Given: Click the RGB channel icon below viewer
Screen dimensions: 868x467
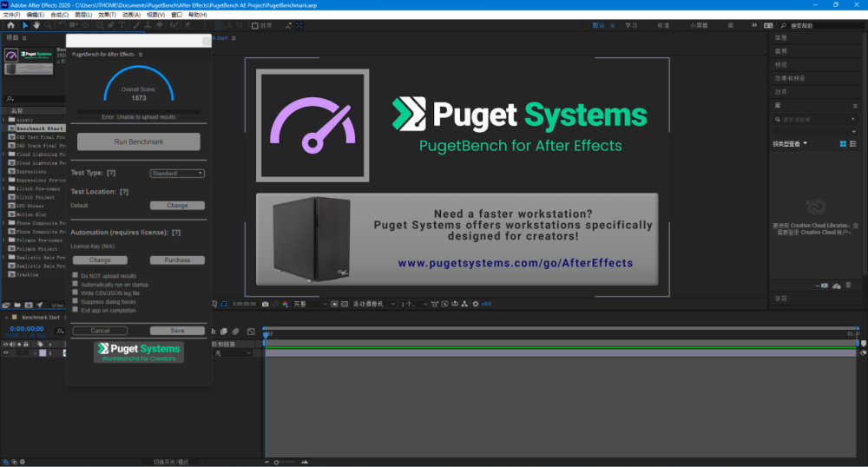Looking at the screenshot, I should [285, 304].
